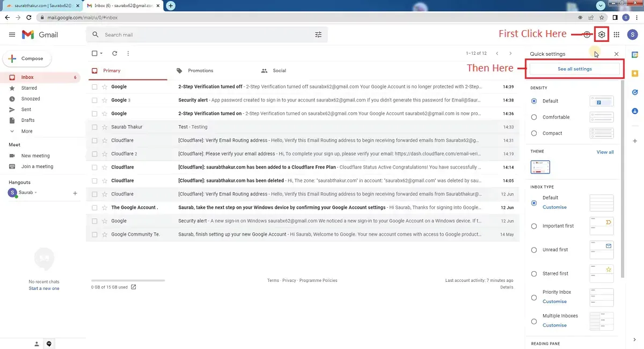Start a New meeting

[x=35, y=156]
